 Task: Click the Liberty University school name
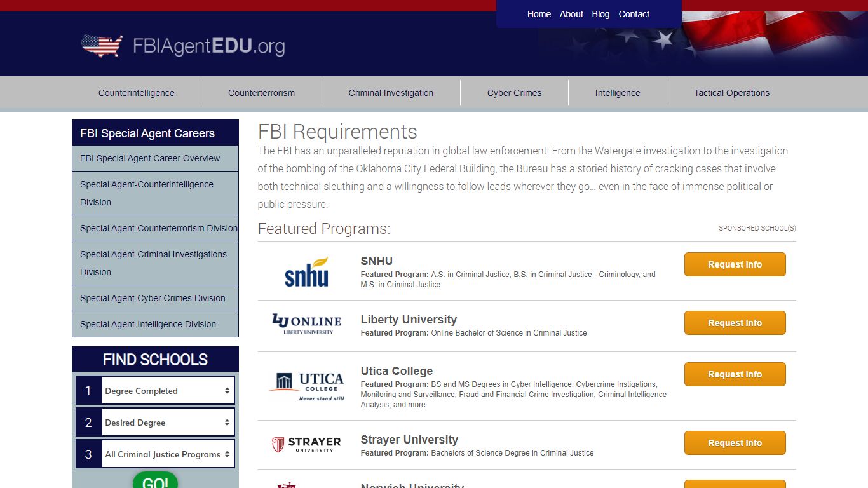pyautogui.click(x=409, y=320)
